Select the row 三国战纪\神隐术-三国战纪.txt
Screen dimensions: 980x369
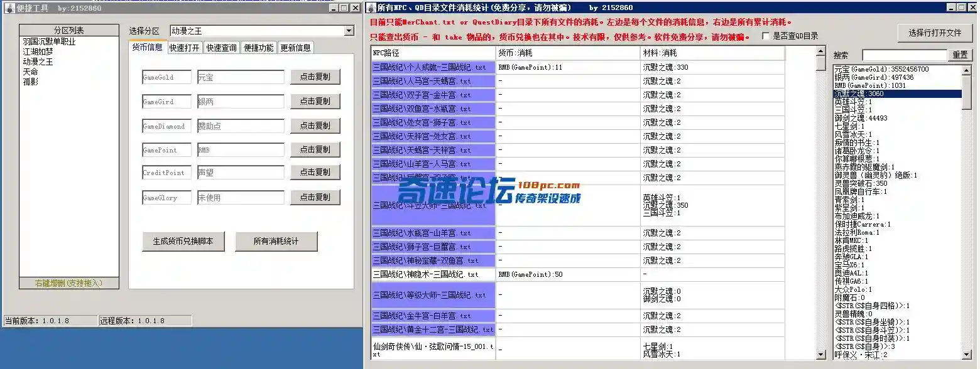click(x=433, y=274)
